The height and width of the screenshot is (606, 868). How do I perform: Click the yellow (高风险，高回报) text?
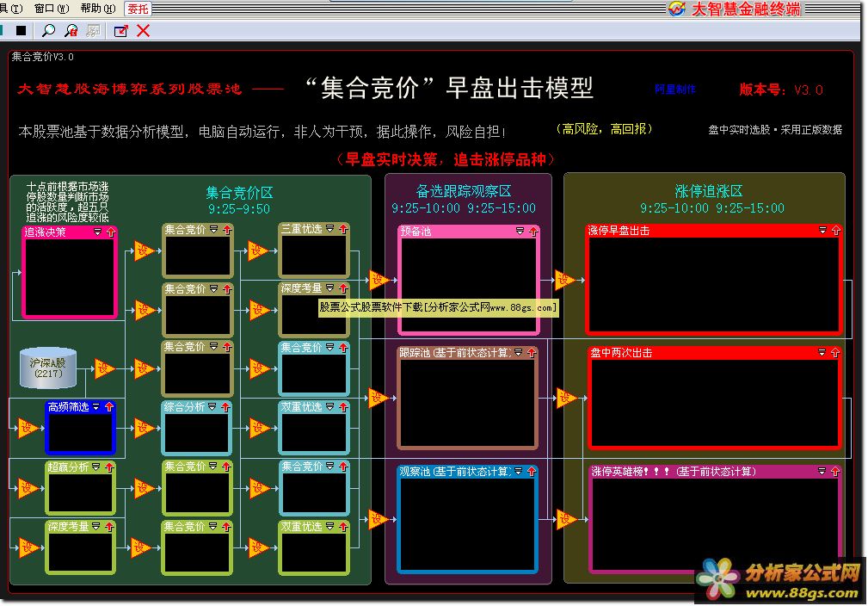604,129
